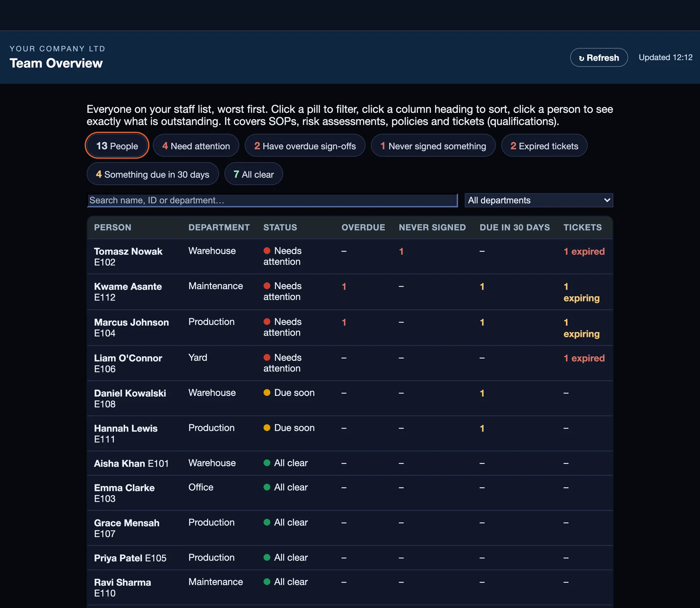This screenshot has height=608, width=700.
Task: Open Ravi Sharma's details
Action: coord(350,587)
